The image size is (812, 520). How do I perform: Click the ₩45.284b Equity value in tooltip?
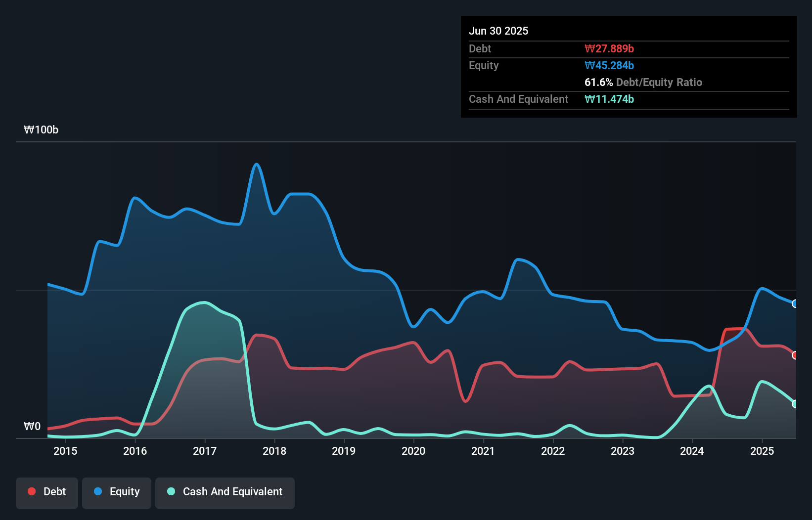tap(609, 65)
